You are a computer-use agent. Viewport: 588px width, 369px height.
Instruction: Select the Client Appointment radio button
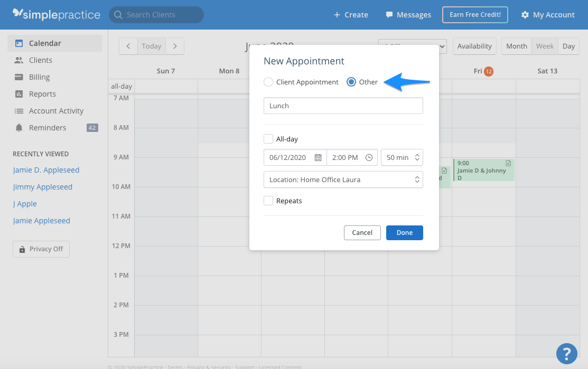[268, 82]
